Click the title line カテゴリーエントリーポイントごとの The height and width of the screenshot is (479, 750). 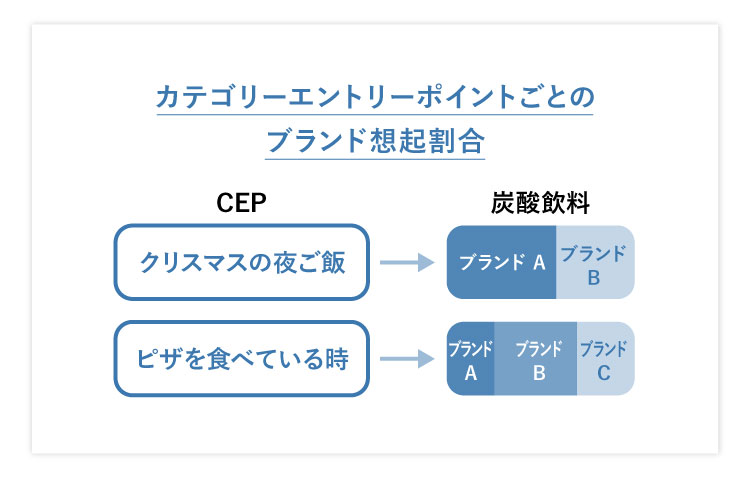pos(375,97)
